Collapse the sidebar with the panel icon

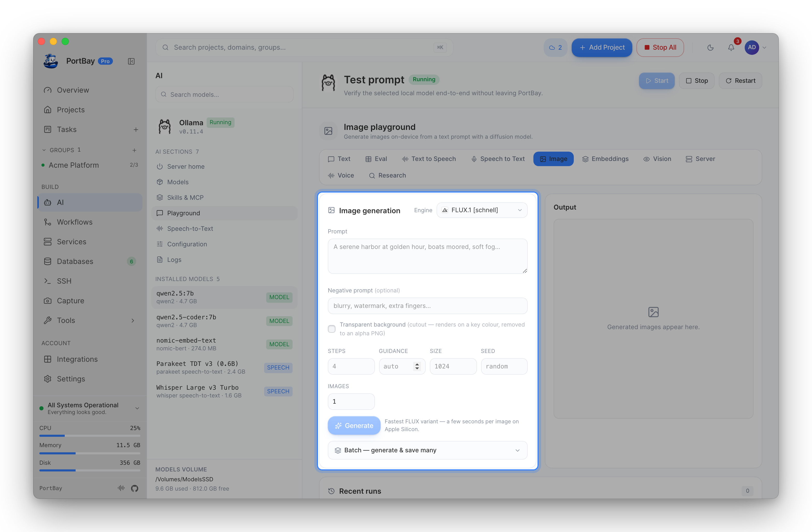131,61
